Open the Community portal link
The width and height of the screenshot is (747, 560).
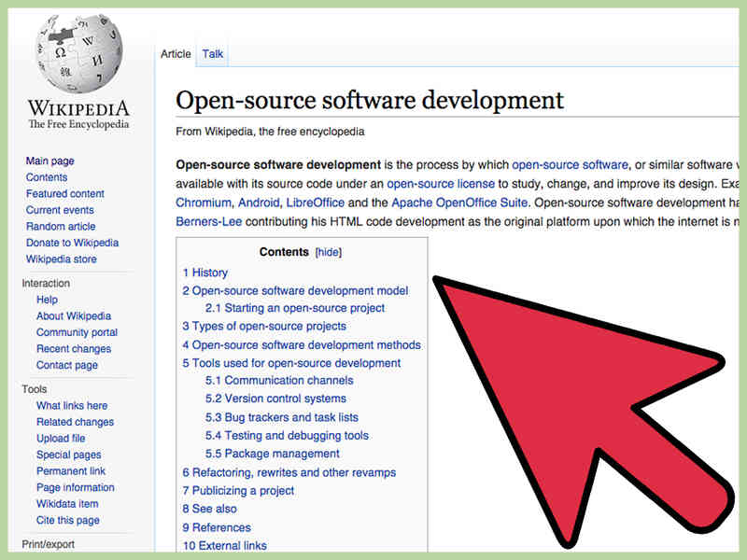pos(77,332)
